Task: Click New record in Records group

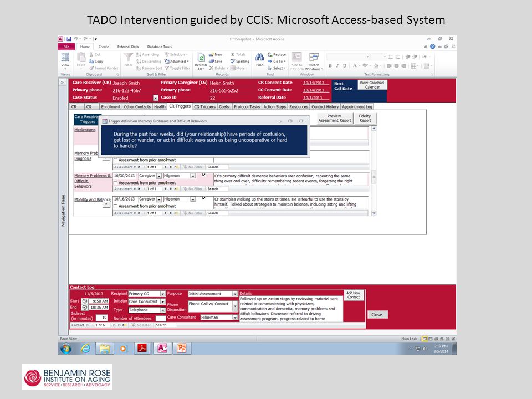Action: 216,54
